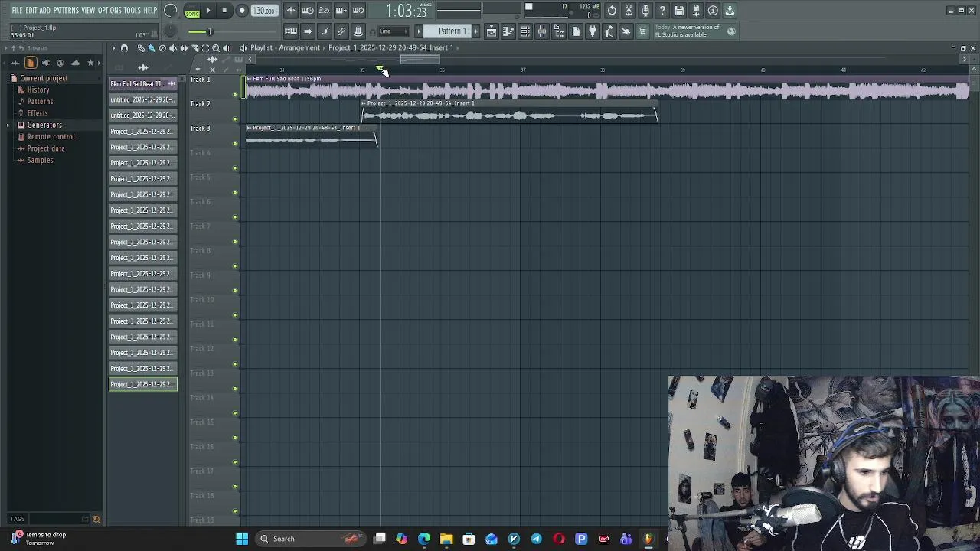
Task: Click the shopping cart content library icon
Action: tap(642, 31)
